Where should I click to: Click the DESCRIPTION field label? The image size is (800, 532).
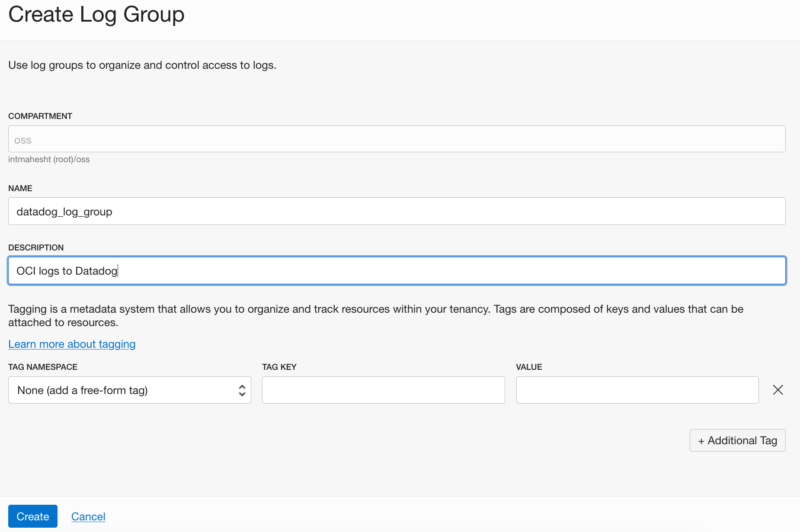coord(36,247)
